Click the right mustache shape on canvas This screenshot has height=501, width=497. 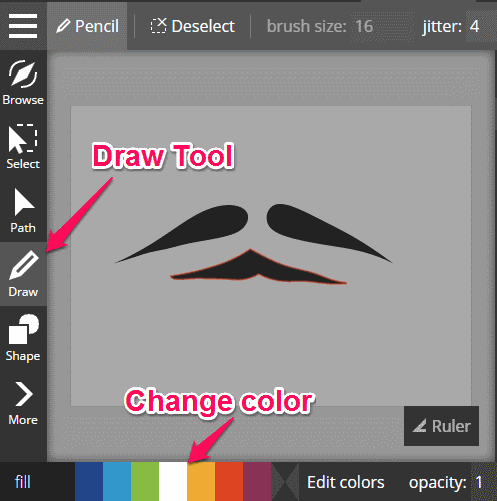point(307,227)
